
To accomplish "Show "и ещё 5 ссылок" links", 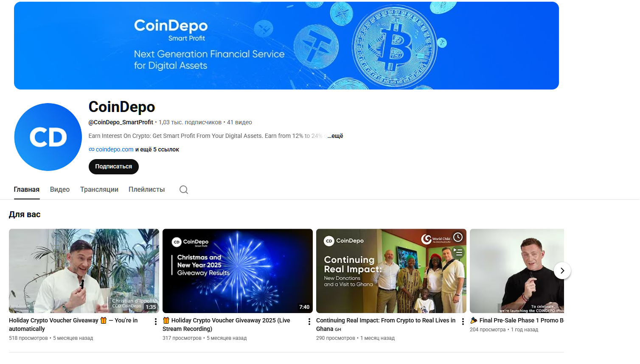I will tap(157, 149).
